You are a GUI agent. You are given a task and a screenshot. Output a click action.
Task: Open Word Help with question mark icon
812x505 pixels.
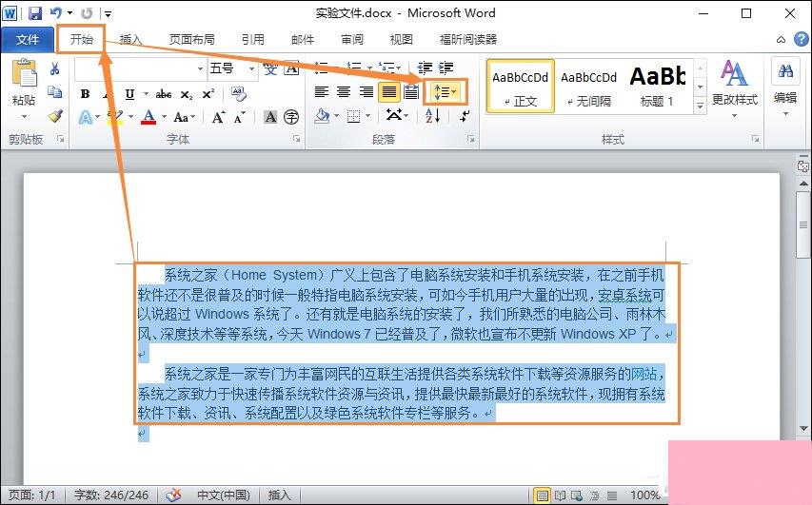tap(802, 39)
